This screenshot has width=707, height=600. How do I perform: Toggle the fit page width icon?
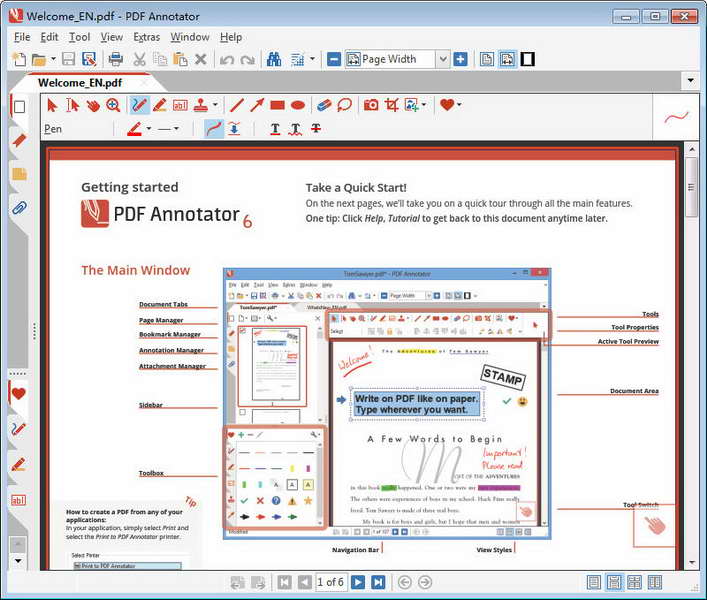click(507, 59)
